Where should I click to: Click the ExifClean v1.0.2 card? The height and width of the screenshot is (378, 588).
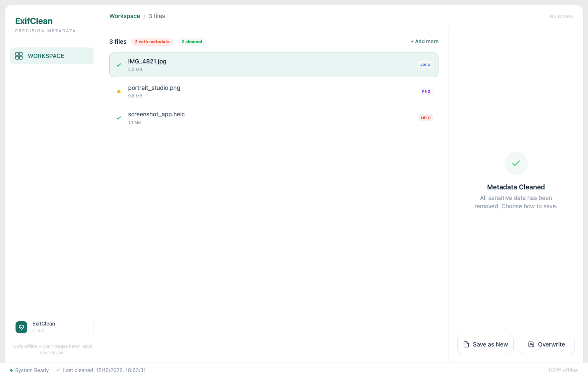[x=52, y=327]
